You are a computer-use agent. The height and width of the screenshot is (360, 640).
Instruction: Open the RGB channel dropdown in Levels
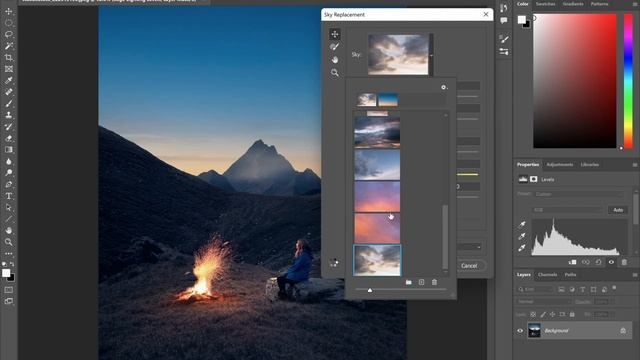click(568, 210)
